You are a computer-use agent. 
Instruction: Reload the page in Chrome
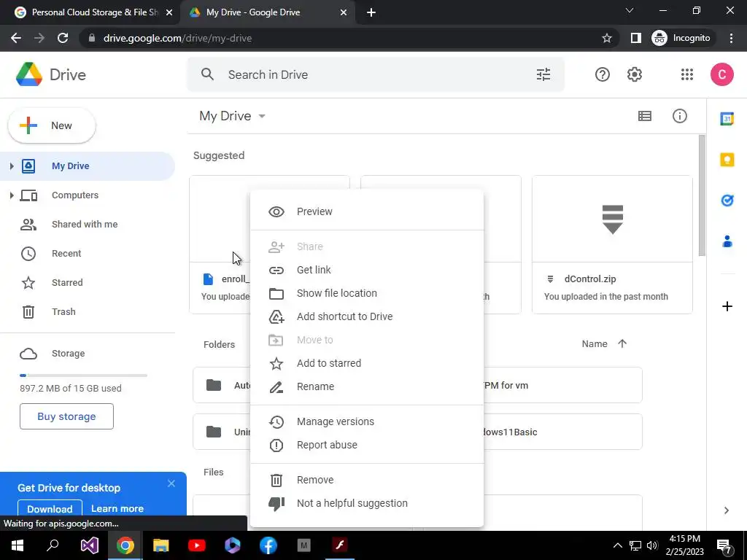[63, 38]
